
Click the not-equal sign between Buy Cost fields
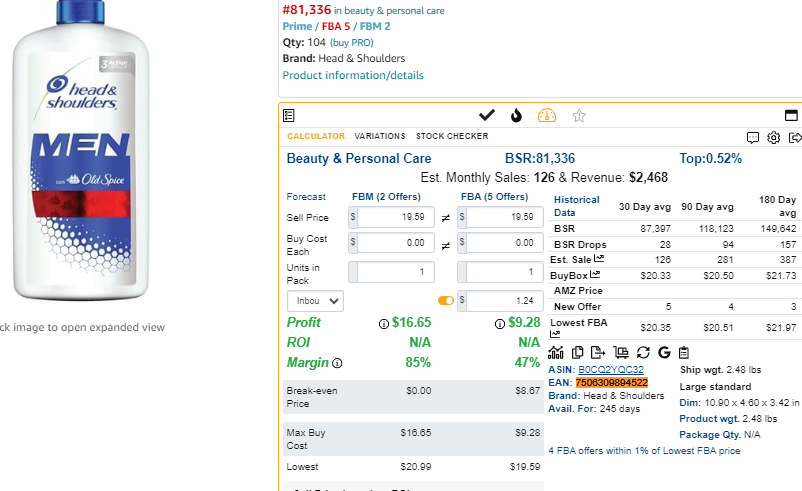coord(445,246)
